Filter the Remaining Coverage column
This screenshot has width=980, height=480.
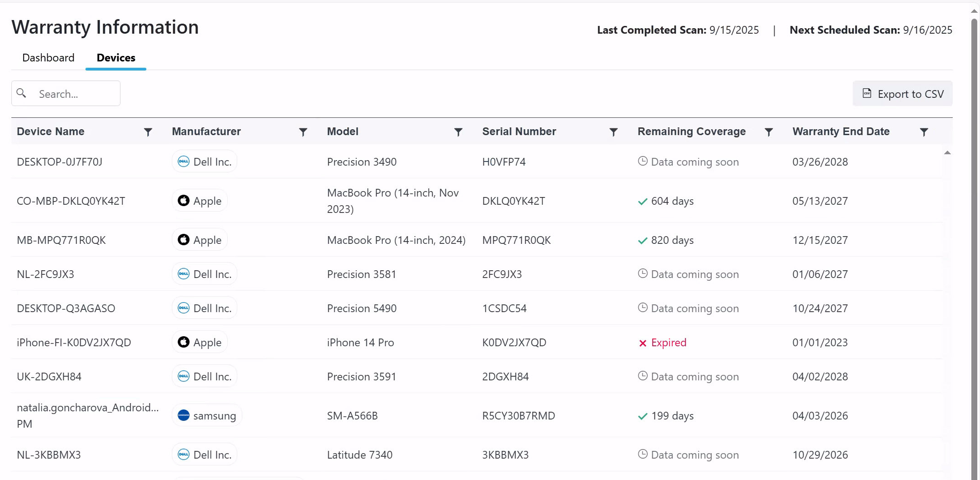click(x=769, y=132)
